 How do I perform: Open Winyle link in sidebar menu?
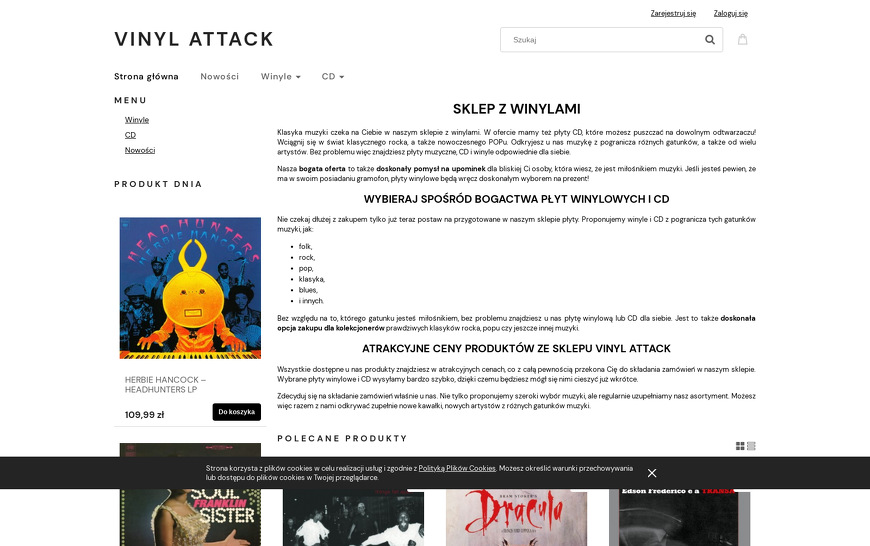pos(136,120)
